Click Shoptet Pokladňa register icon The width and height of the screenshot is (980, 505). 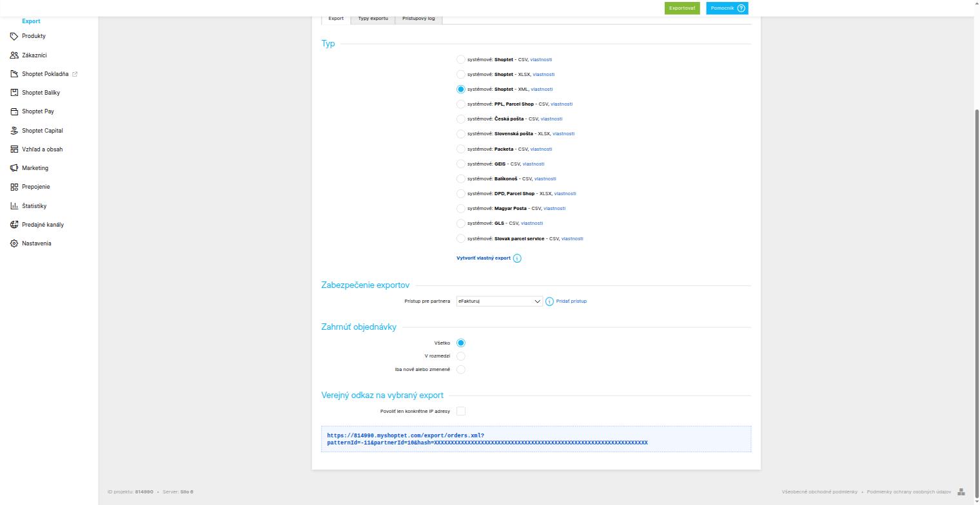point(14,74)
